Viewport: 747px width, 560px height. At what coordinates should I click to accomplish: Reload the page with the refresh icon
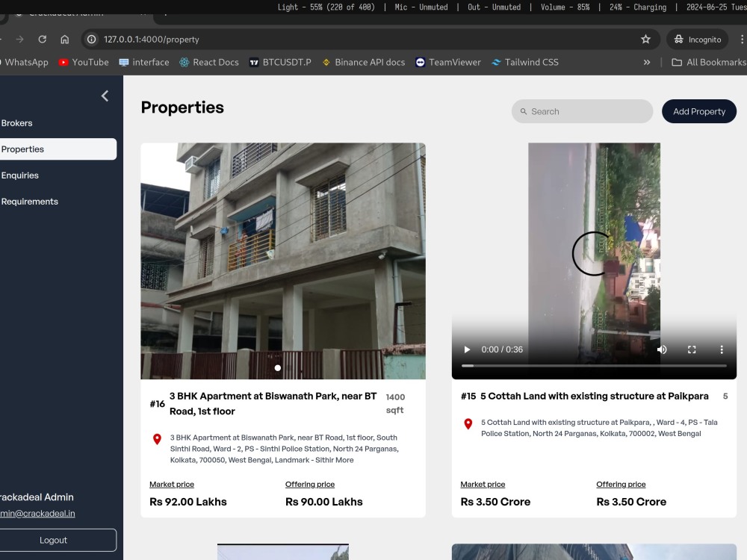pyautogui.click(x=43, y=39)
